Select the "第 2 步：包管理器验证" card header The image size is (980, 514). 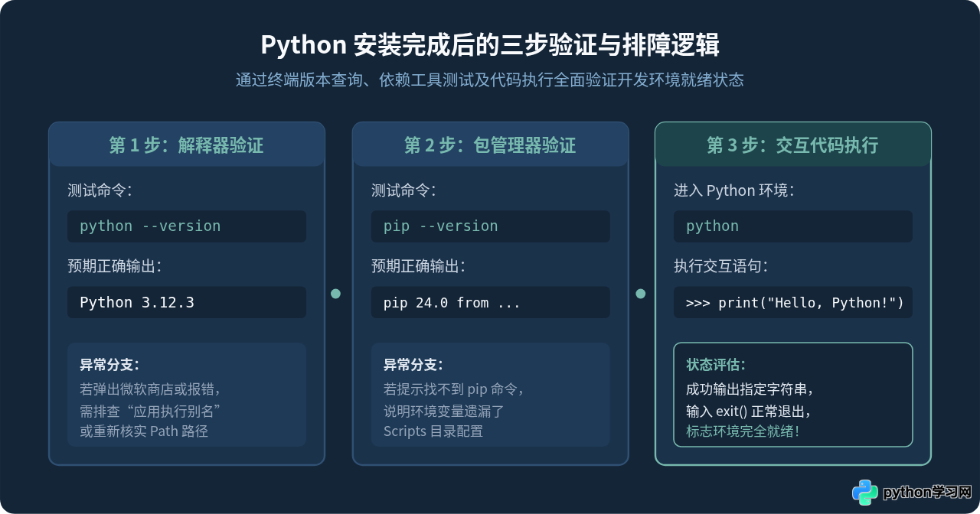click(490, 145)
